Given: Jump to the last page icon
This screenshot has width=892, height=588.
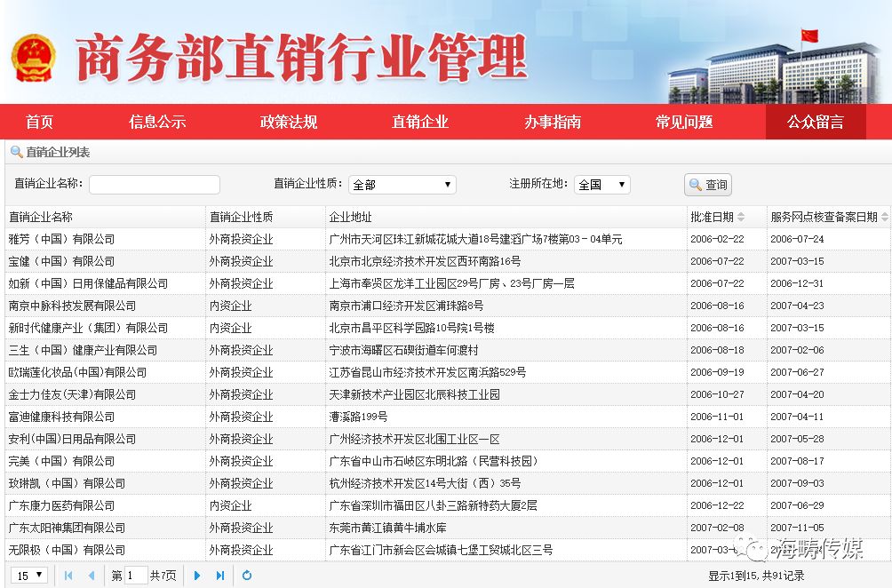Looking at the screenshot, I should pos(220,576).
